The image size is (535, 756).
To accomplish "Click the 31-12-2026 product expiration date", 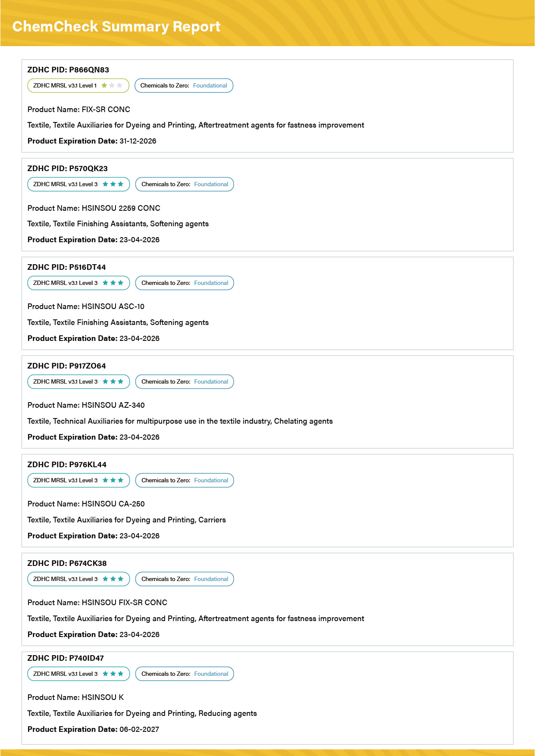I will (138, 141).
